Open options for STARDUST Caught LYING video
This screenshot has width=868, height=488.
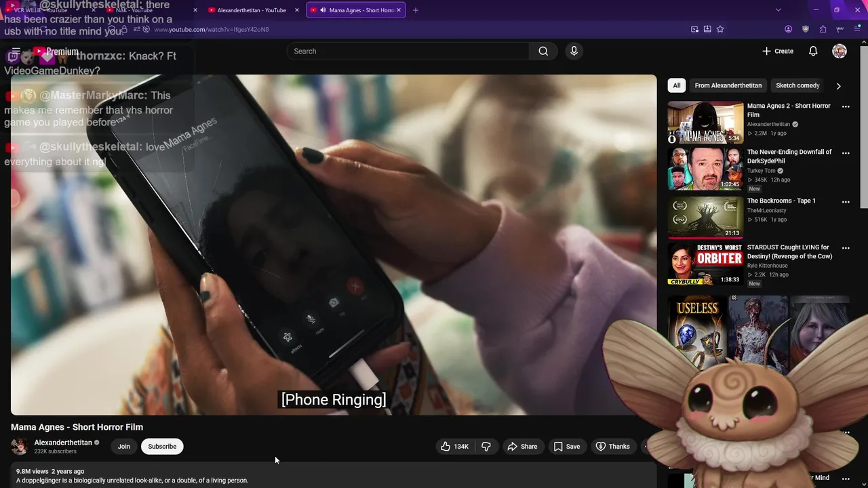[846, 248]
